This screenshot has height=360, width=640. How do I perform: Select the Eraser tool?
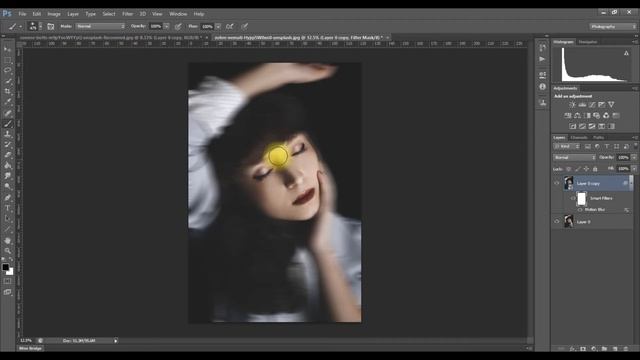point(7,156)
